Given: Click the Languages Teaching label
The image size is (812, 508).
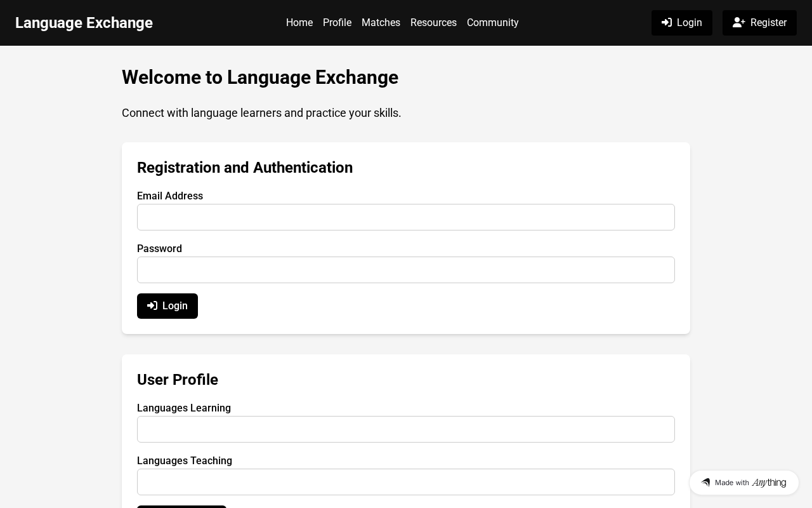Looking at the screenshot, I should click(185, 461).
